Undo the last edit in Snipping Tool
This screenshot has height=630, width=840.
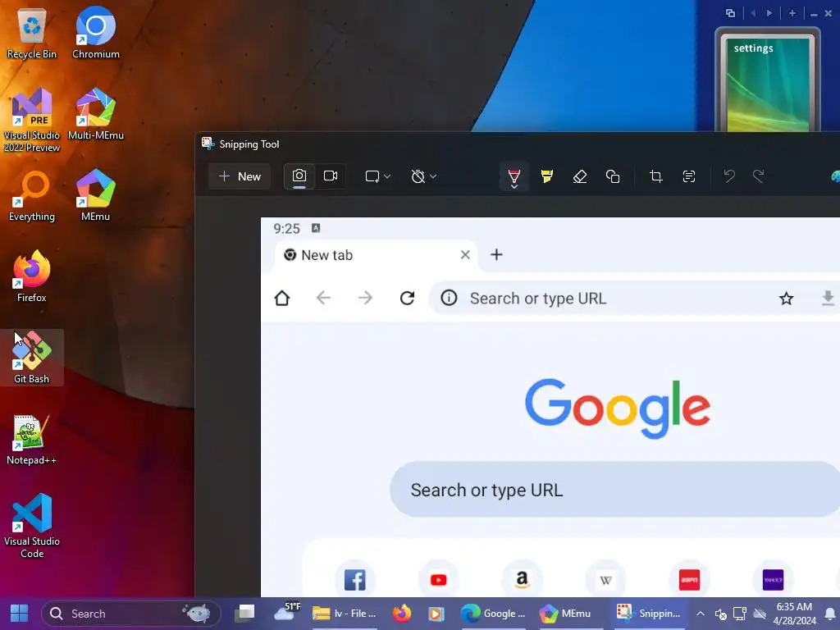729,176
